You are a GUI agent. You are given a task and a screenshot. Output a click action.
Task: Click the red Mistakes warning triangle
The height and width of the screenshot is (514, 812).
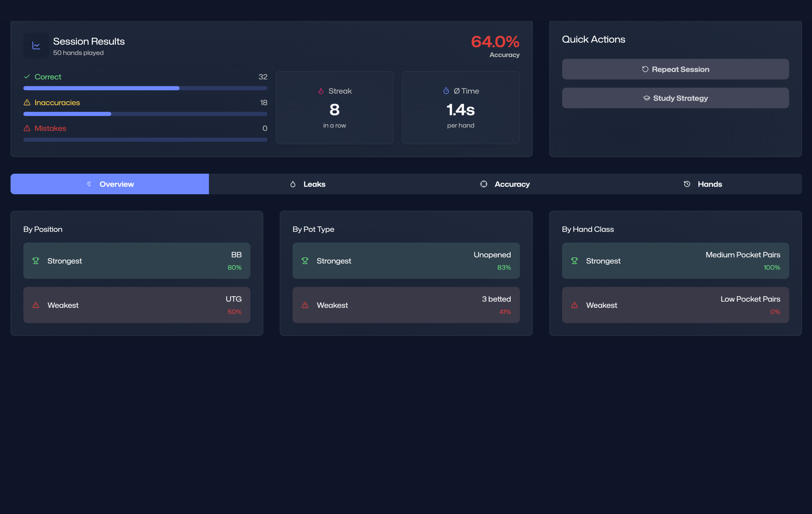coord(27,128)
